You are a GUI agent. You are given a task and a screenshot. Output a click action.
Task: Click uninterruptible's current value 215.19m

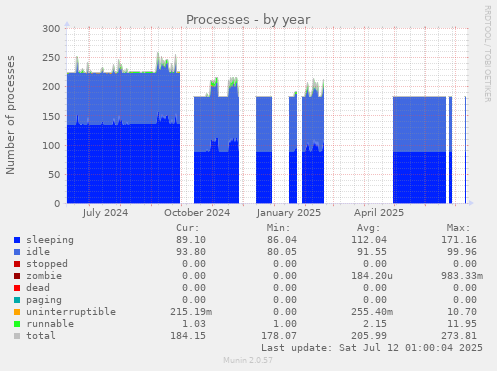[191, 312]
